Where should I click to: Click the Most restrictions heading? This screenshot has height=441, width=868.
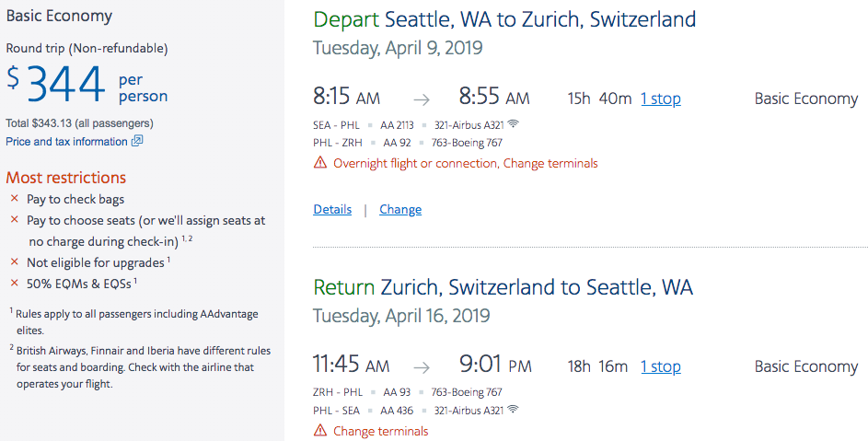(x=66, y=178)
